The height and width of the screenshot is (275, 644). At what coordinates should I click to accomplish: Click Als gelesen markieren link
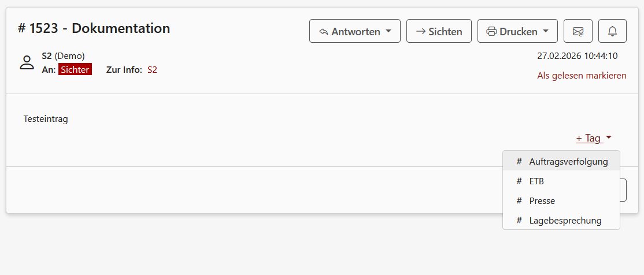coord(582,76)
